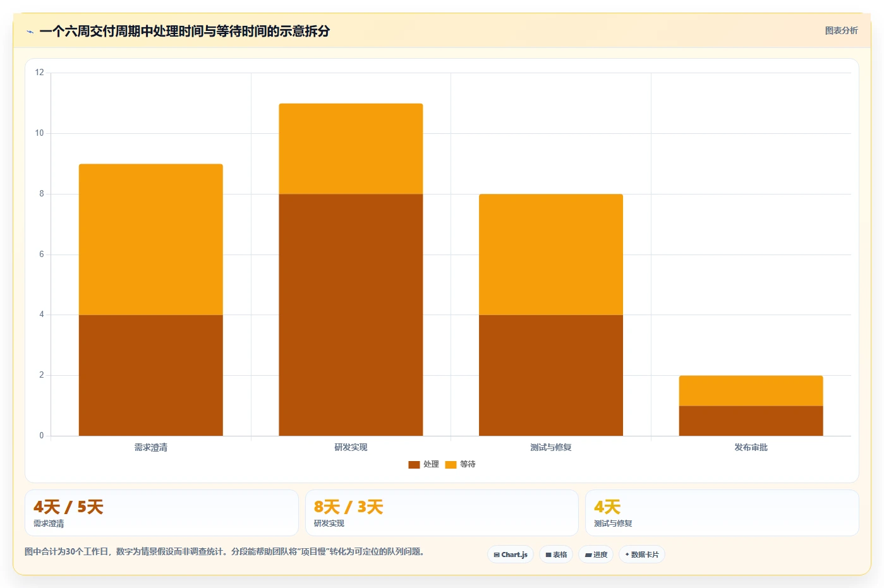Click the y-axis value 6
This screenshot has height=588, width=884.
[x=42, y=255]
